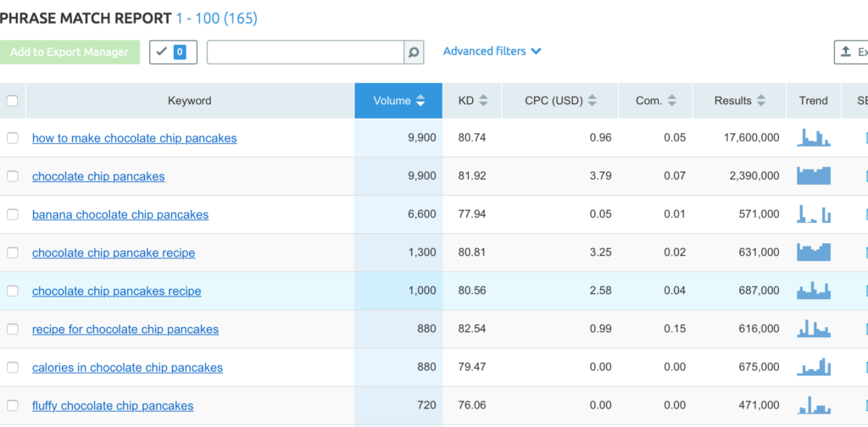The image size is (868, 427).
Task: Check the box for recipe for chocolate chip pancakes
Action: [x=12, y=329]
